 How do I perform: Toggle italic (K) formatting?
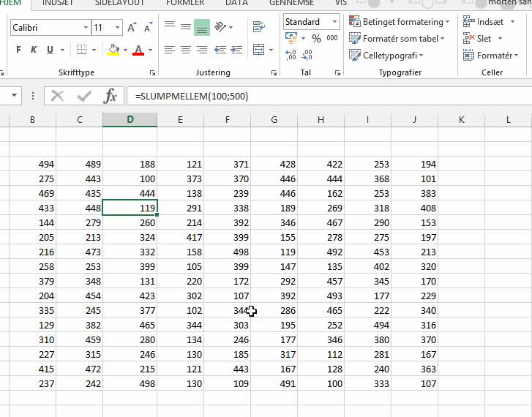pyautogui.click(x=34, y=50)
